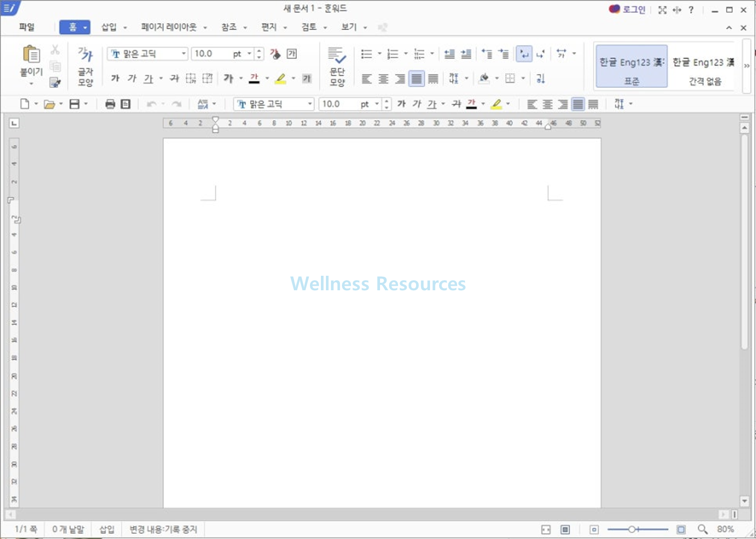
Task: Open the 참조 tab
Action: pos(229,27)
